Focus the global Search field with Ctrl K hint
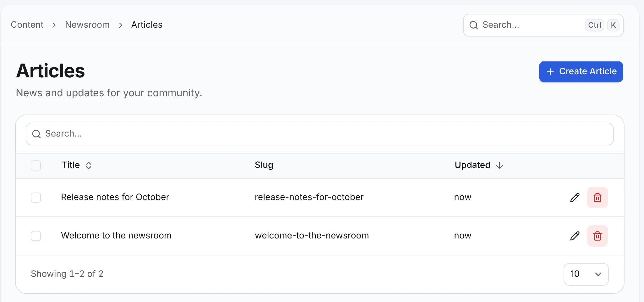 (543, 25)
